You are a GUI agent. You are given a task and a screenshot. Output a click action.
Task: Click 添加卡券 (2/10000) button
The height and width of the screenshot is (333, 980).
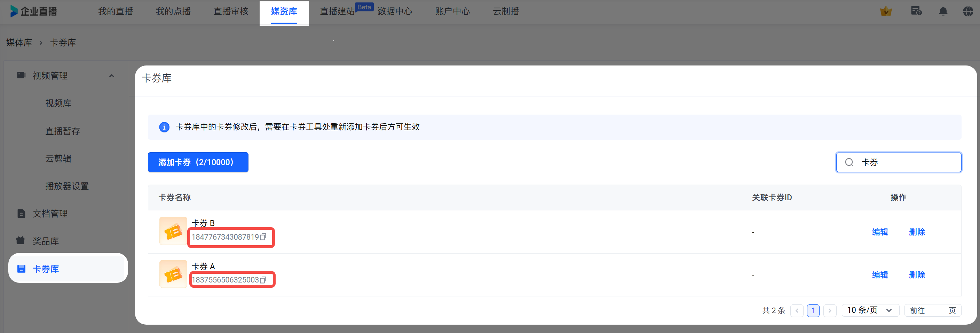198,162
